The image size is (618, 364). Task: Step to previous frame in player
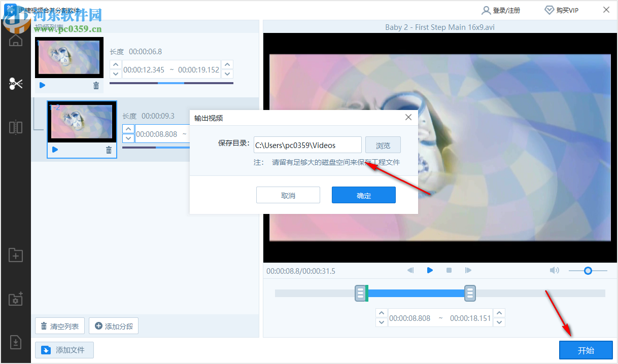(410, 270)
